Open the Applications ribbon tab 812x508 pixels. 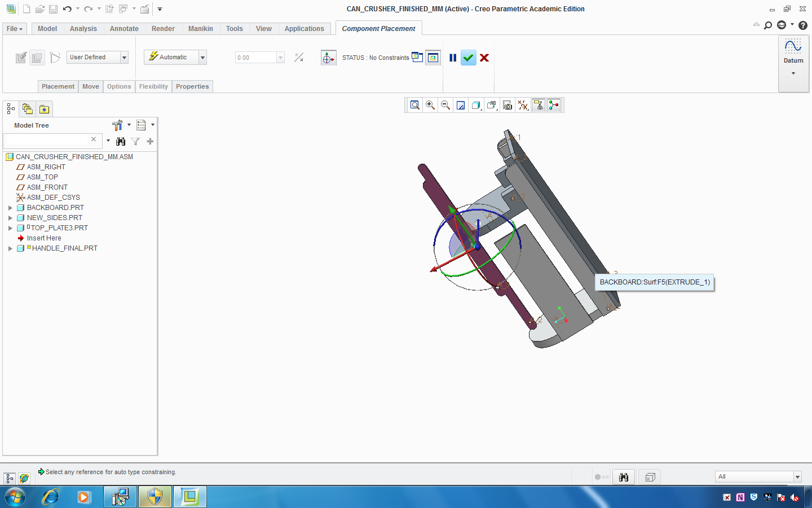(304, 29)
